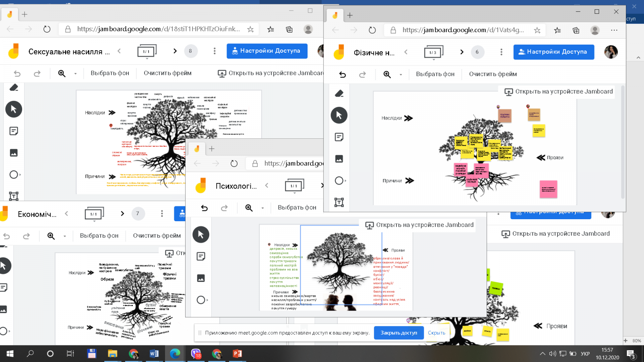The width and height of the screenshot is (644, 362).
Task: Open zoom control in Психологі window
Action: pos(249,208)
